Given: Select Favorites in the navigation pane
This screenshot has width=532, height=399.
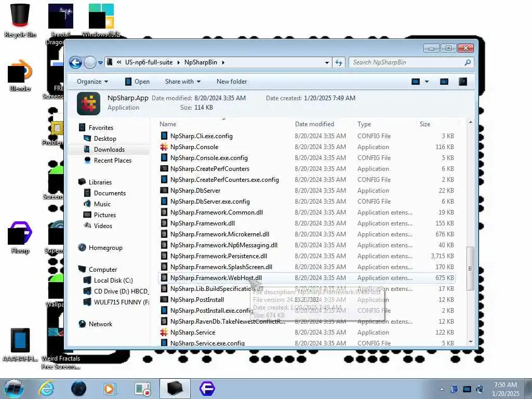Looking at the screenshot, I should (x=101, y=128).
